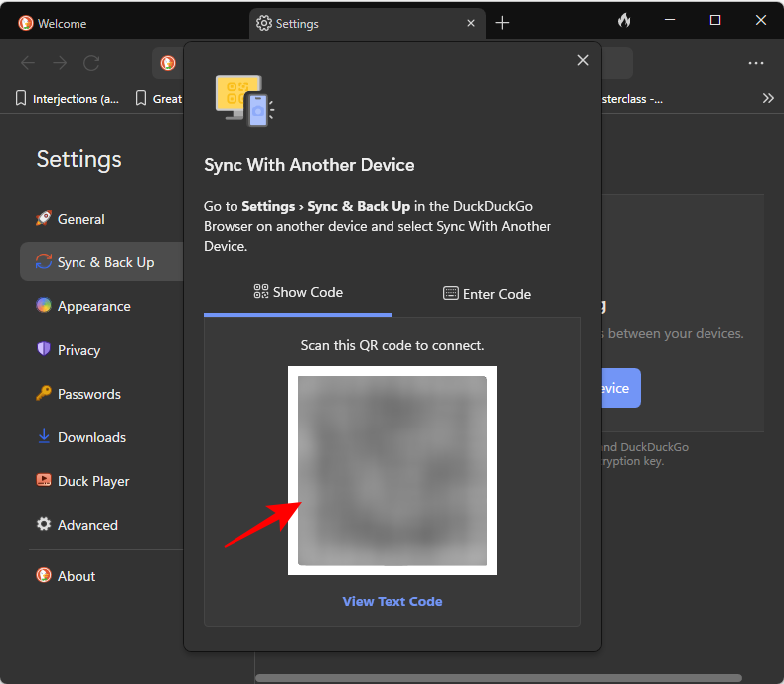This screenshot has width=784, height=684.
Task: Go back to previous page
Action: click(x=28, y=63)
